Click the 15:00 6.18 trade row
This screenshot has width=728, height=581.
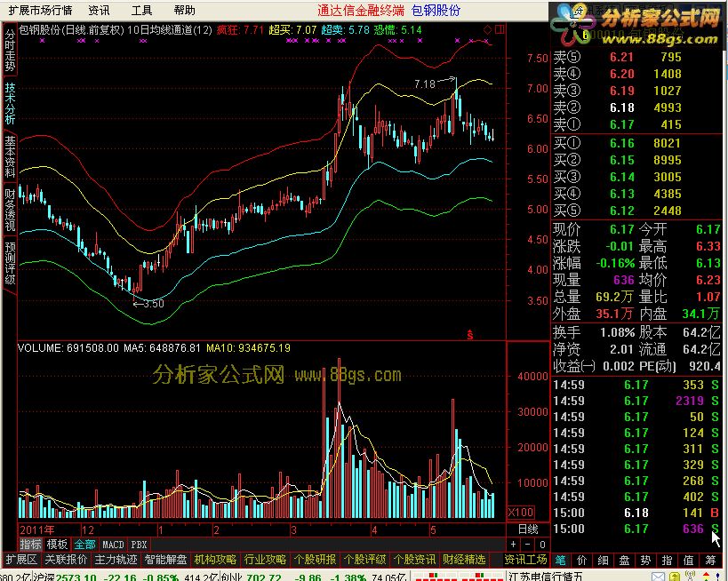tap(636, 513)
